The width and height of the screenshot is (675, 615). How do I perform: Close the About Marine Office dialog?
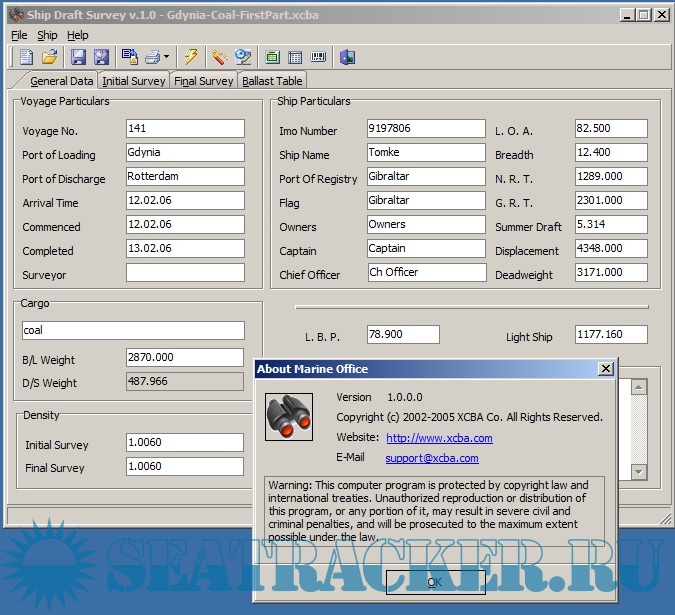(x=605, y=369)
